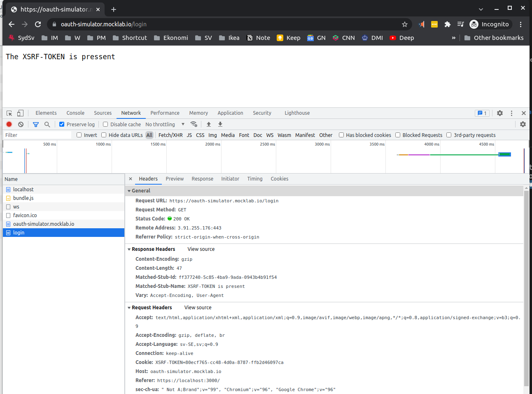Collapse the General section

click(130, 190)
